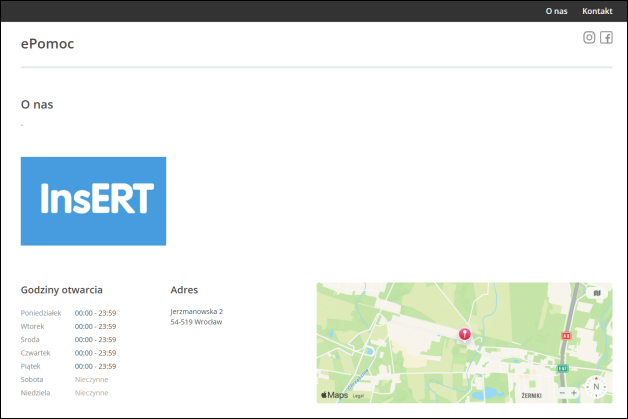Image resolution: width=628 pixels, height=419 pixels.
Task: Click the InsERT logo image
Action: click(x=93, y=201)
